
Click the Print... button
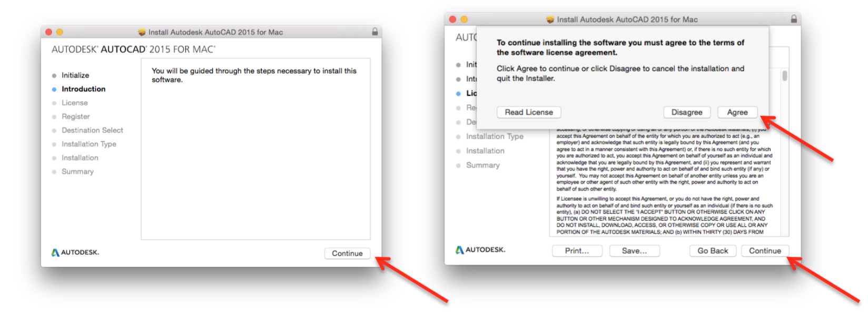coord(577,251)
